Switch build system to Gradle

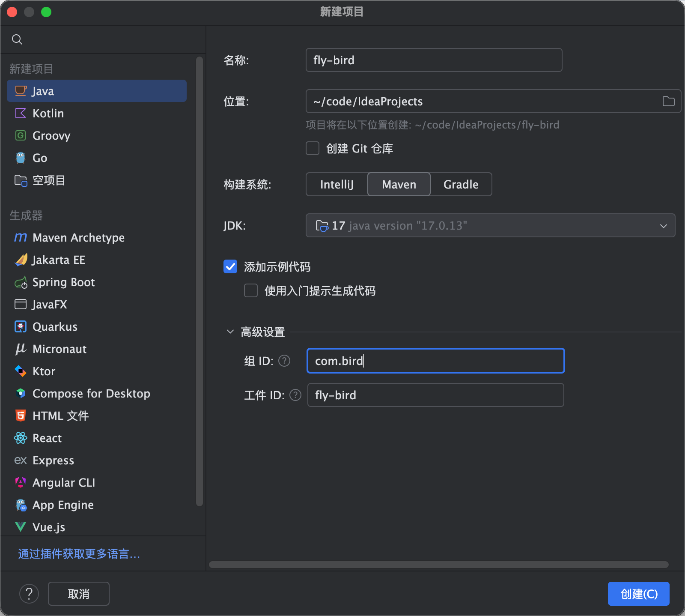[x=461, y=184]
